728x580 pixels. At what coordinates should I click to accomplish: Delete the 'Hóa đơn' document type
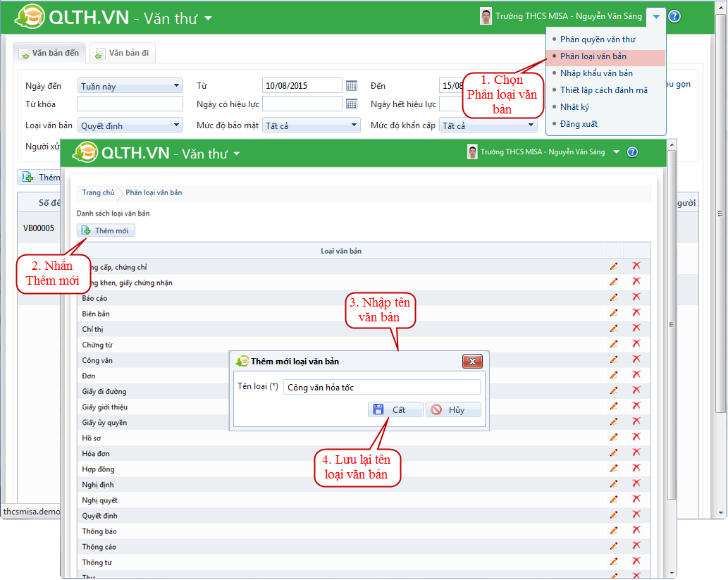[x=636, y=452]
